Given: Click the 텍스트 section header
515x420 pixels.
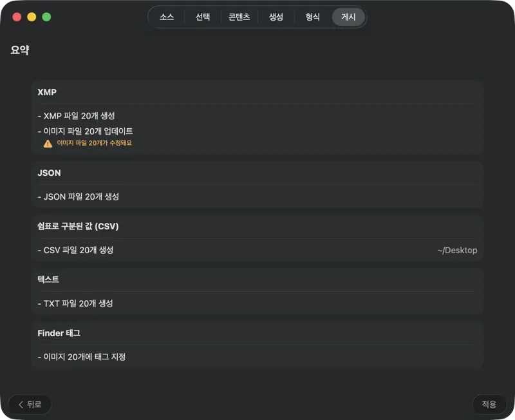Looking at the screenshot, I should tap(48, 280).
